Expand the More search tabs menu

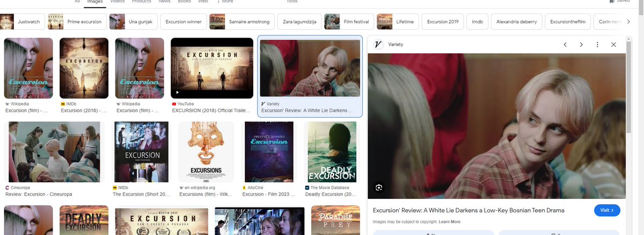click(225, 2)
